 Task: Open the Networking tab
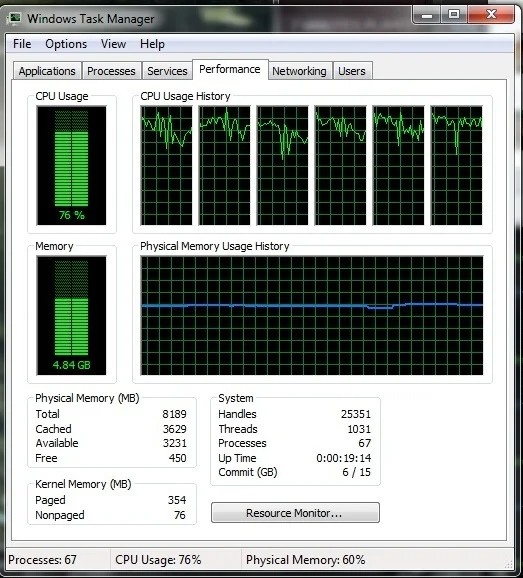299,71
